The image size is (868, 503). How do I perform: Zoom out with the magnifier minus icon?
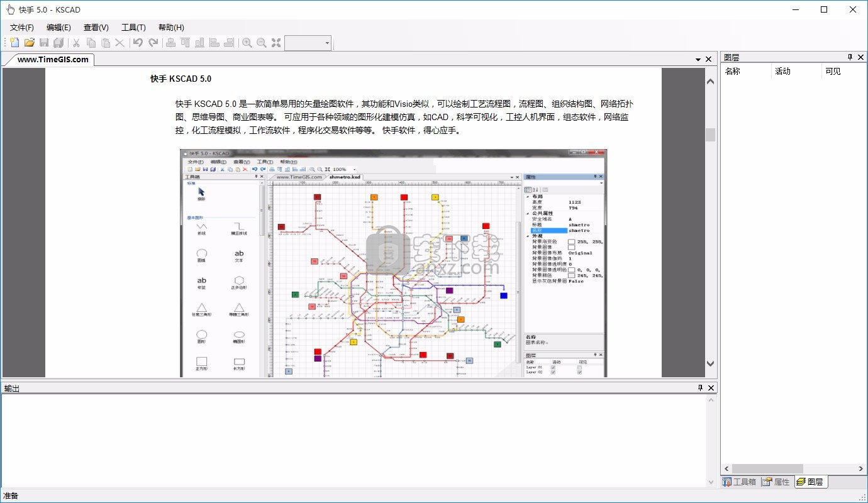(x=262, y=43)
